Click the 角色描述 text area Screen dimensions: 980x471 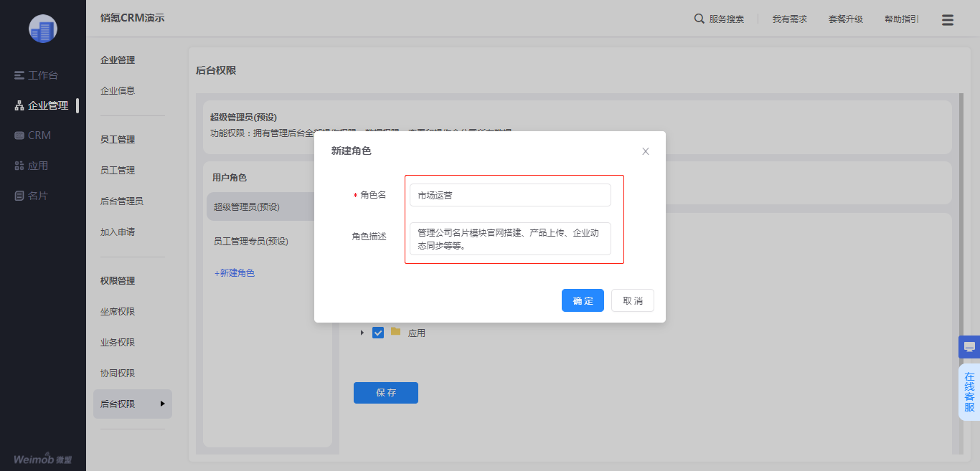pos(510,239)
